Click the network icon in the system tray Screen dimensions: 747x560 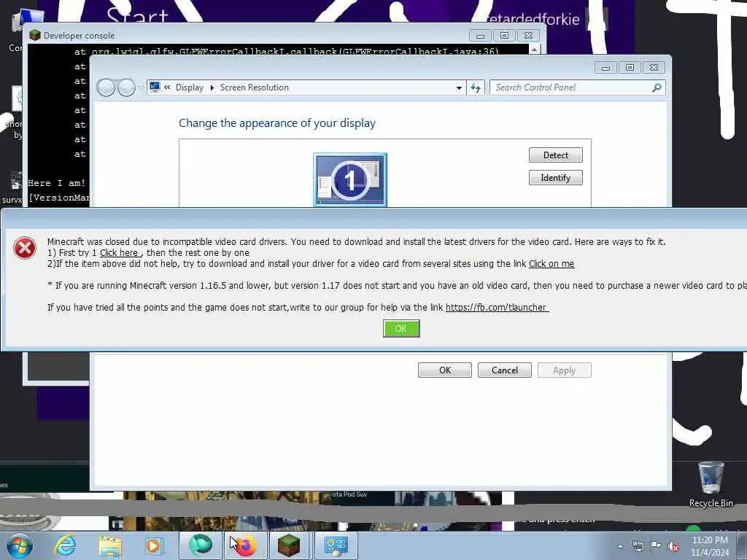pyautogui.click(x=638, y=547)
